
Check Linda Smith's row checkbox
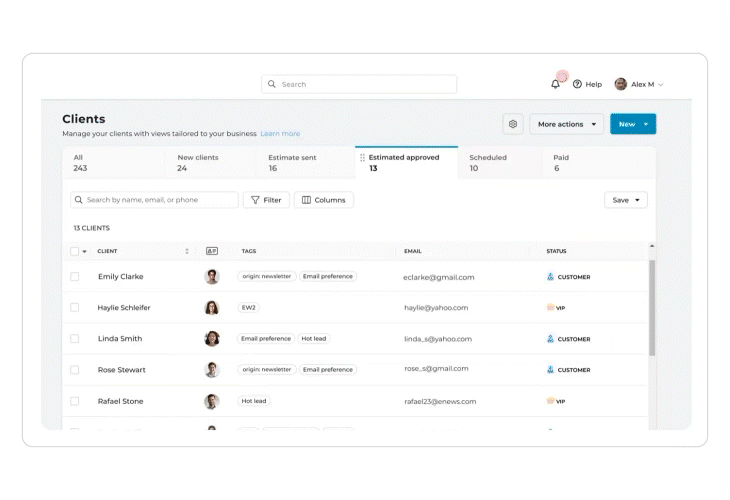(x=74, y=338)
